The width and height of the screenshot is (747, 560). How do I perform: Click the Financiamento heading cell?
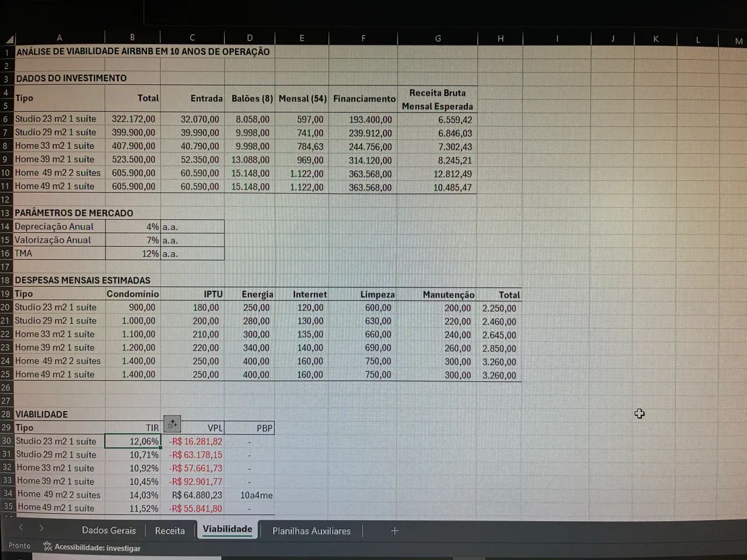pyautogui.click(x=364, y=99)
